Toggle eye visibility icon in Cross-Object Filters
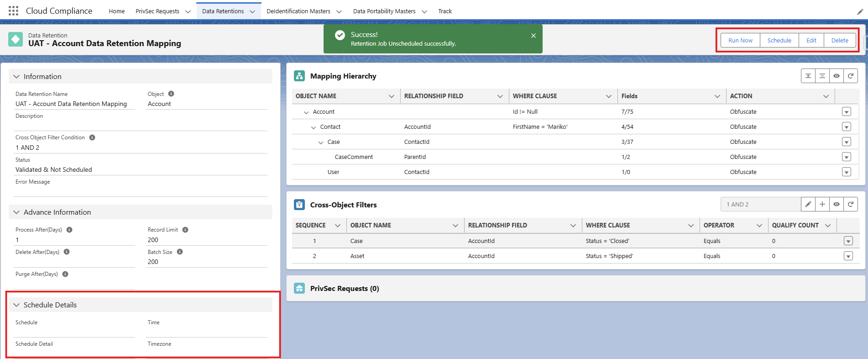 837,204
